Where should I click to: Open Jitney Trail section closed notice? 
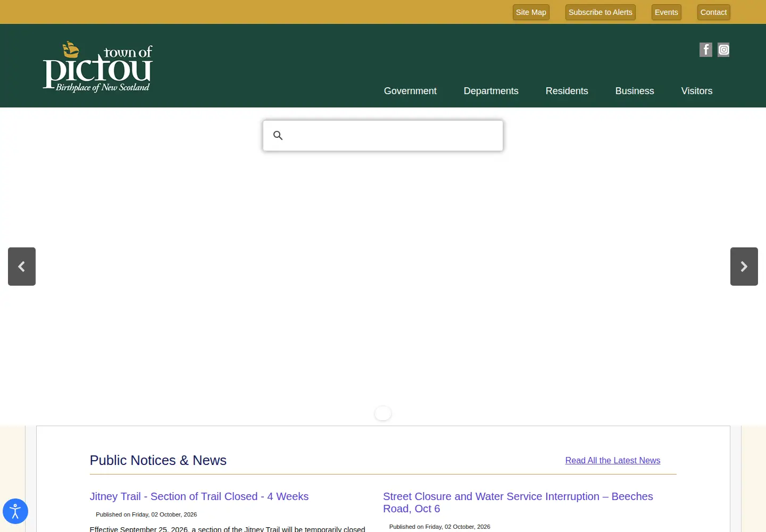coord(199,496)
